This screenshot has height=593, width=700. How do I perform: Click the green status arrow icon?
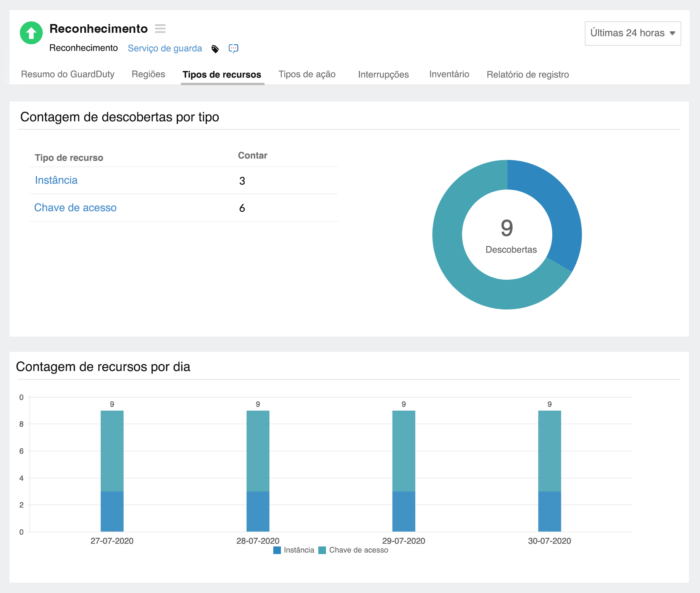(x=31, y=33)
